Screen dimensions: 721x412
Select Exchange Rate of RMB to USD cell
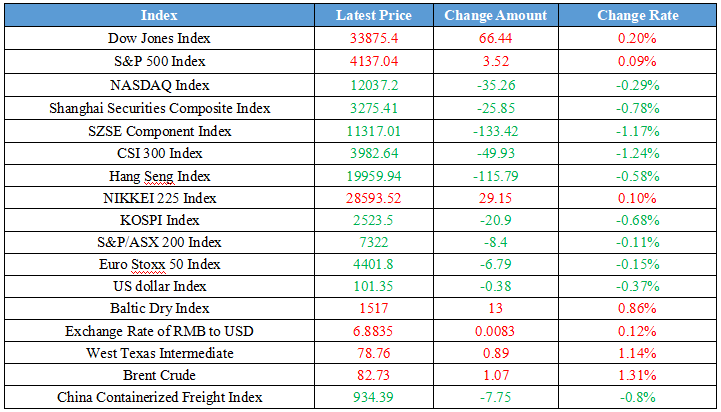coord(160,331)
